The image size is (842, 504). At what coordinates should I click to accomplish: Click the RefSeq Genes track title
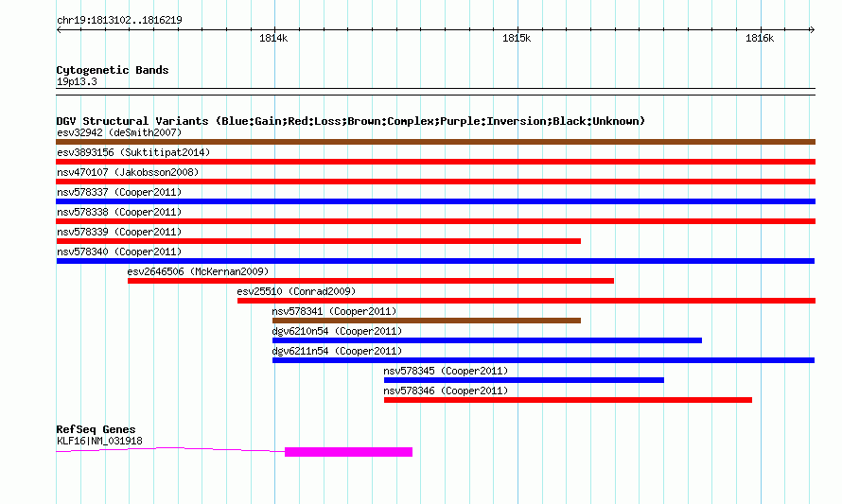[x=96, y=429]
